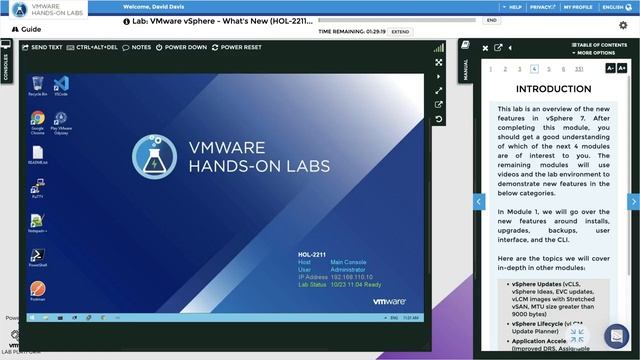
Task: Click Send Text in console toolbar
Action: (x=42, y=47)
